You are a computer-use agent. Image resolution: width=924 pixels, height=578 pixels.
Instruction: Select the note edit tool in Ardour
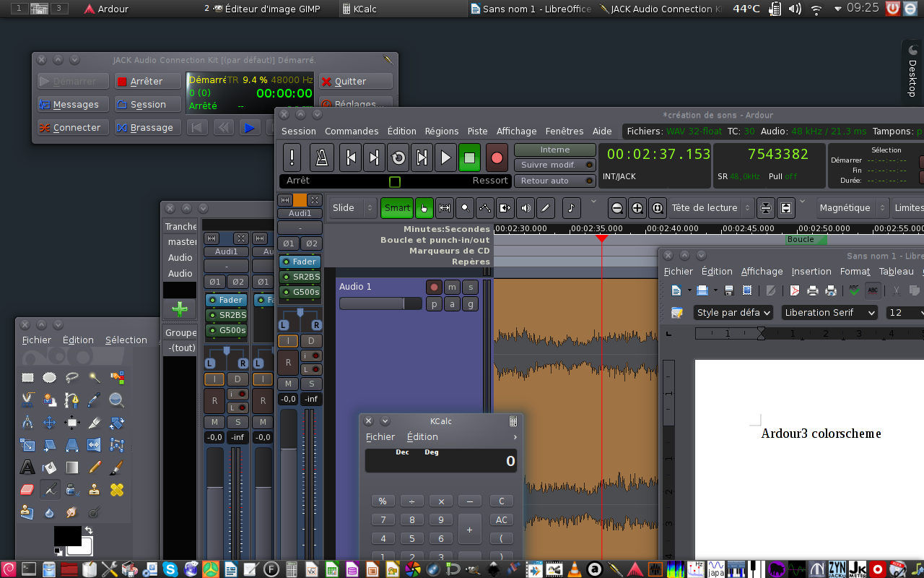571,208
